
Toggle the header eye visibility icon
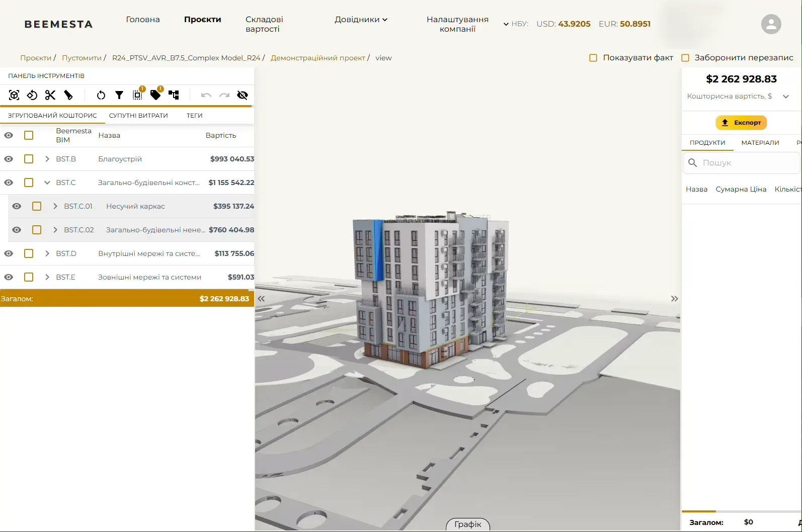9,135
